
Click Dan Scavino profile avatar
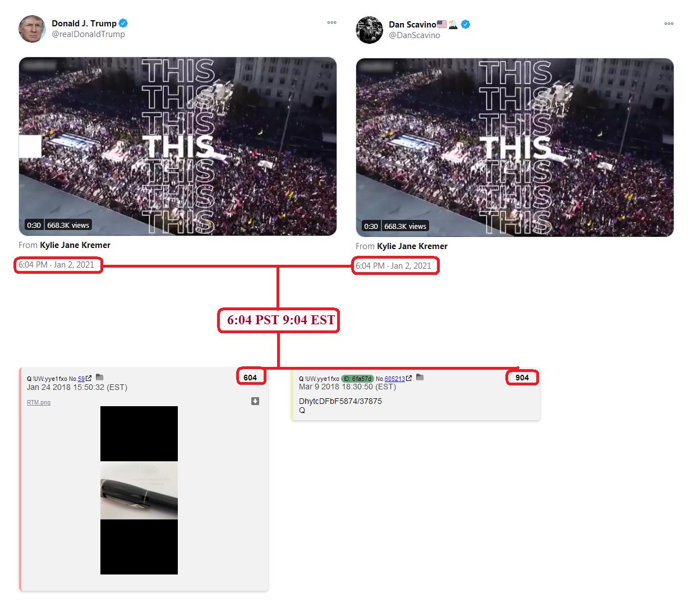click(x=369, y=30)
